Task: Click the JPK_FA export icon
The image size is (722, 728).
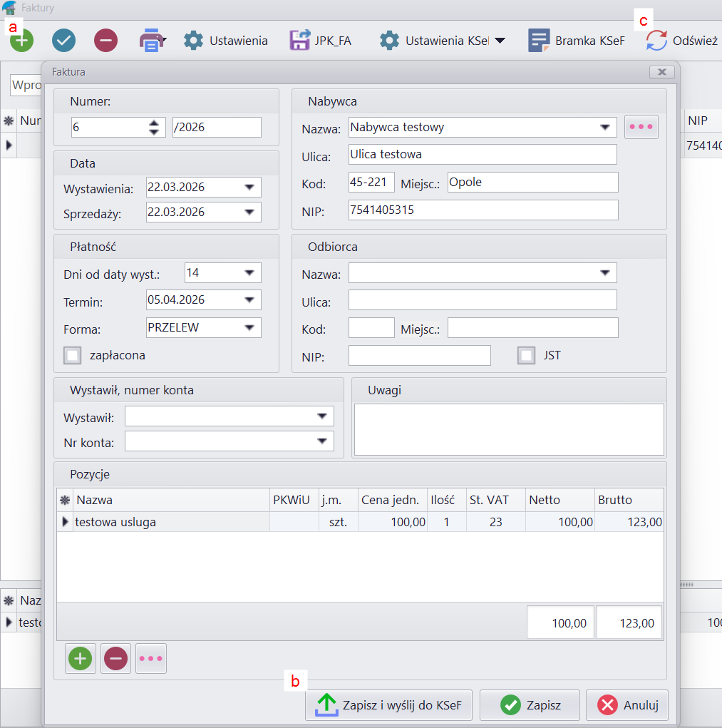Action: [300, 41]
